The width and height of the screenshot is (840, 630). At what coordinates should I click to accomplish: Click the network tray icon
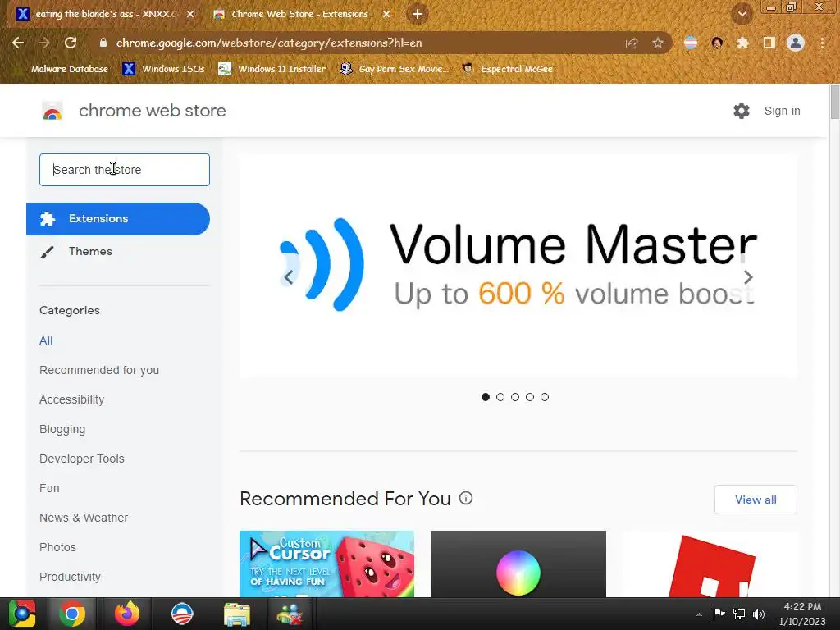coord(739,614)
